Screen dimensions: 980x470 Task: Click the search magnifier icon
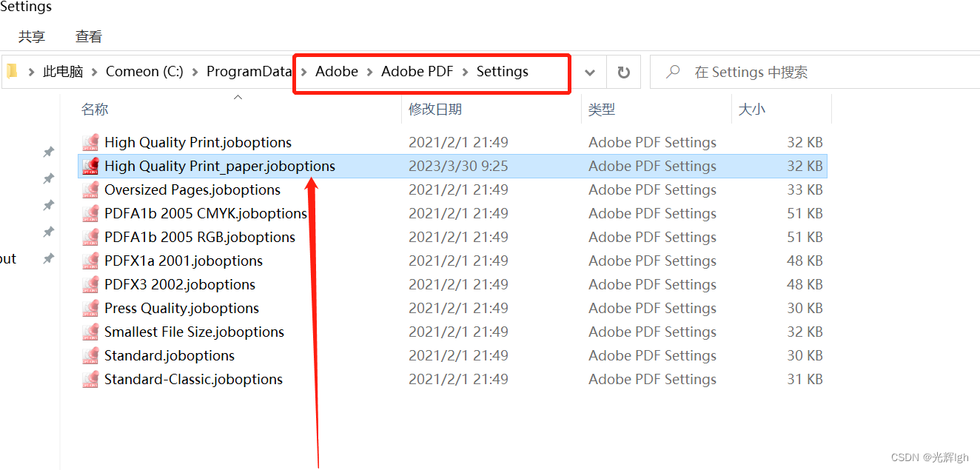pos(673,72)
